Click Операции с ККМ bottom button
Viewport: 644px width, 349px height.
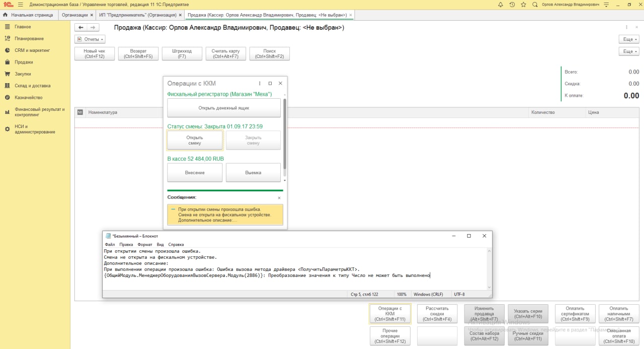click(x=390, y=314)
